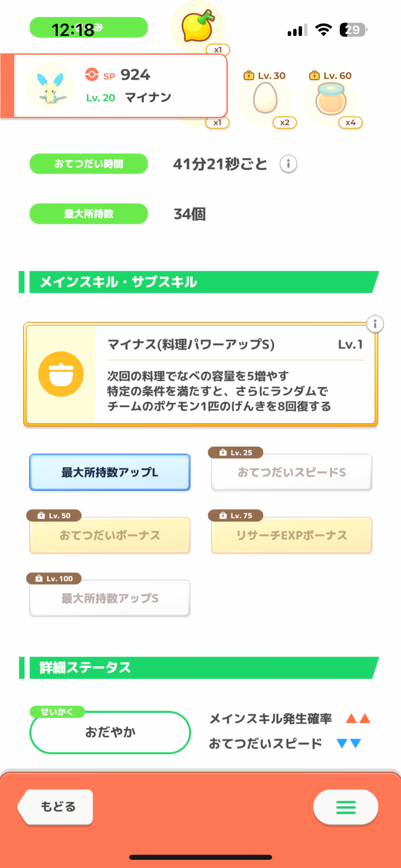Tap the battery indicator in status bar
401x868 pixels.
(353, 30)
